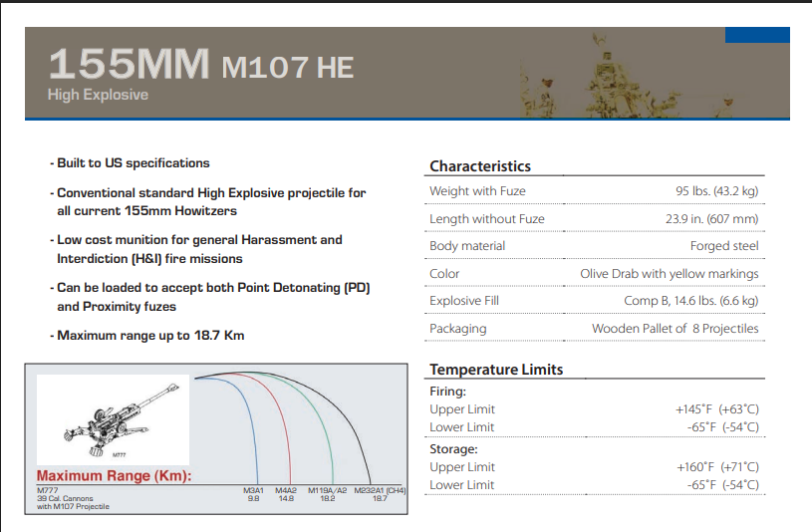812x532 pixels.
Task: Select the Characteristics section heading
Action: click(x=480, y=166)
